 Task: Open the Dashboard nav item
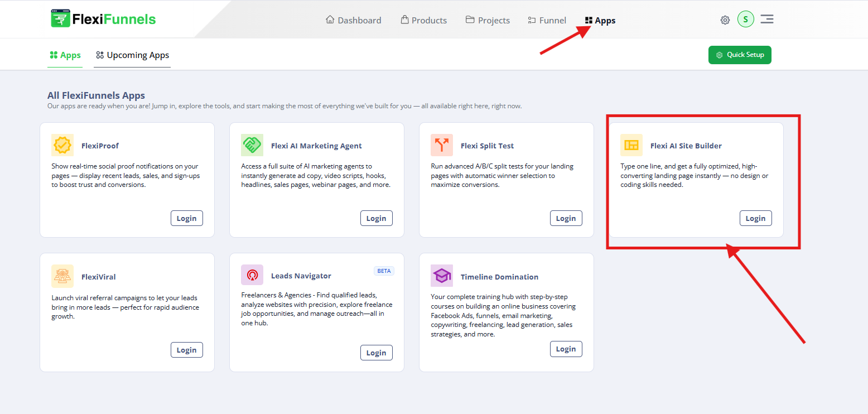coord(354,20)
